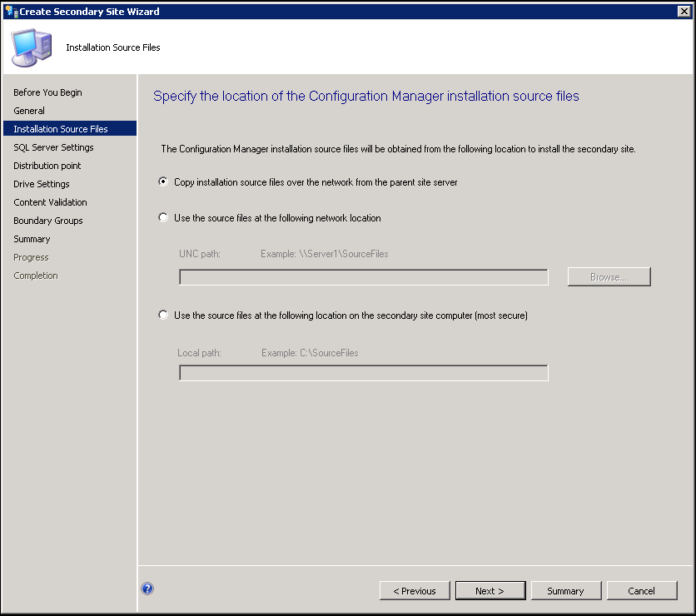Open the General wizard step
Screen dimensions: 696x616
pos(29,111)
